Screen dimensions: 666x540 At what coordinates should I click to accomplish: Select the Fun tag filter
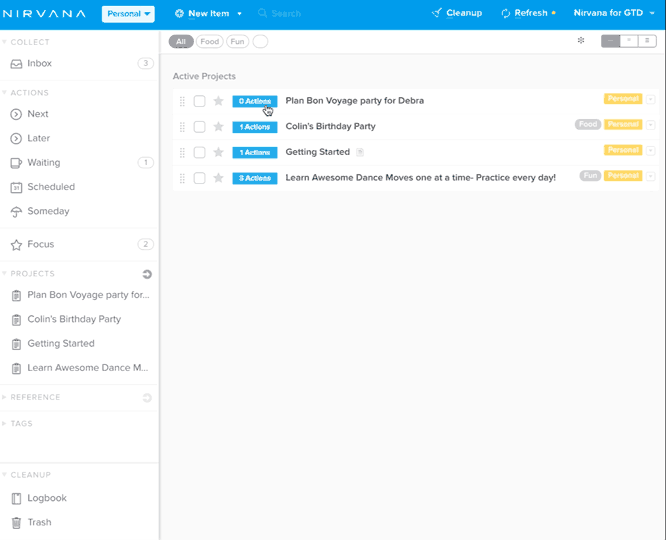click(237, 42)
